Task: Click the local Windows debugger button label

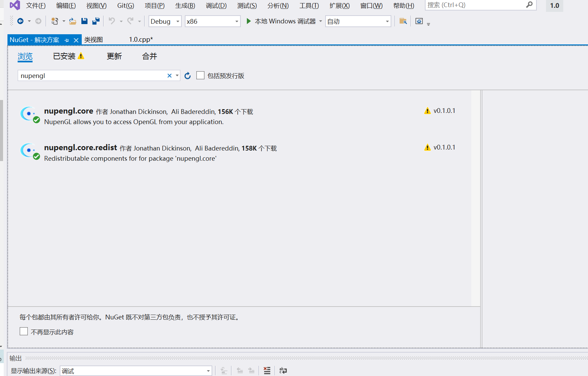Action: coord(285,21)
